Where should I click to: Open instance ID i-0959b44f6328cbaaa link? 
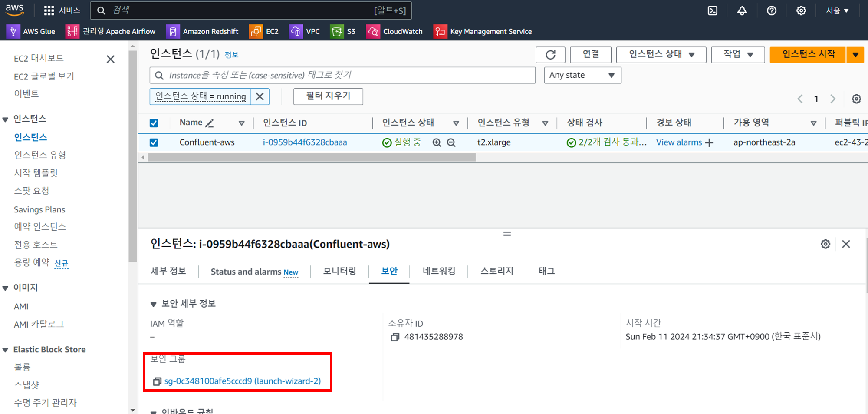pos(305,142)
